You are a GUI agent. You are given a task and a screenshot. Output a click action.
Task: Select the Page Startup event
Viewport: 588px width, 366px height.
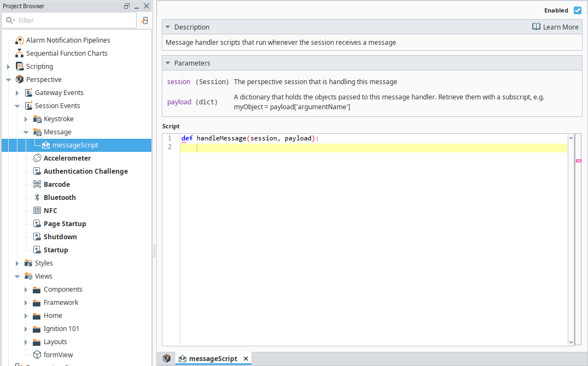pos(65,224)
